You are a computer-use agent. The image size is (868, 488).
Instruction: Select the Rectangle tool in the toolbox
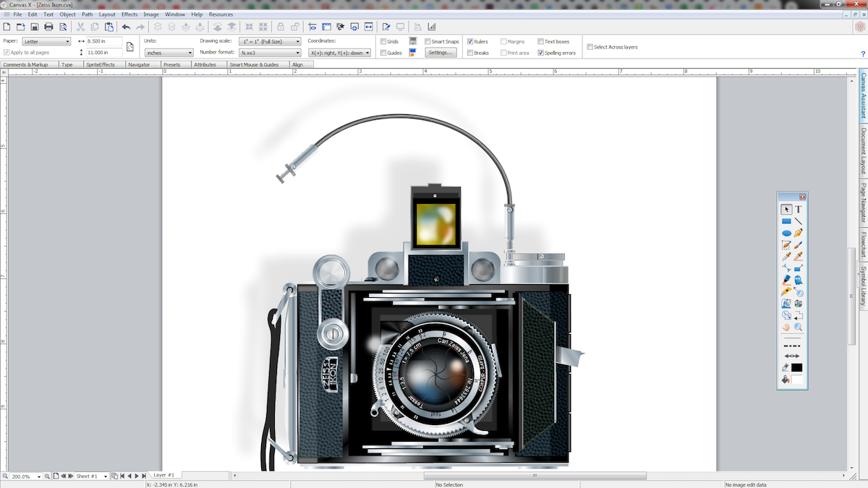(x=786, y=221)
